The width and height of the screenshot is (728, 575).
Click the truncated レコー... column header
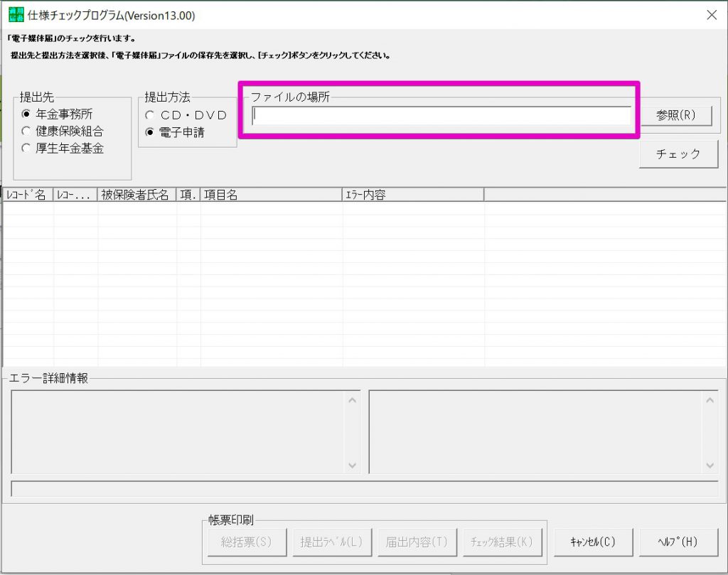pos(75,195)
